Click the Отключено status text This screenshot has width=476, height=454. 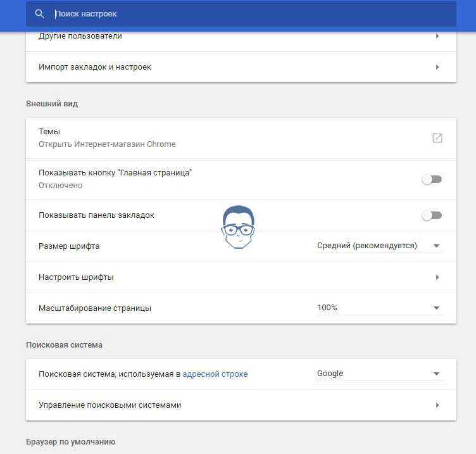(x=60, y=186)
